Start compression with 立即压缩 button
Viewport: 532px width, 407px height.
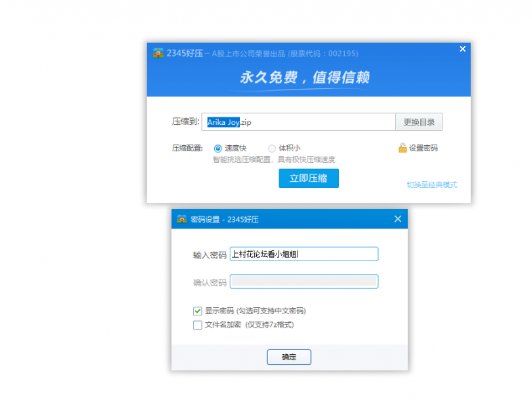click(308, 178)
